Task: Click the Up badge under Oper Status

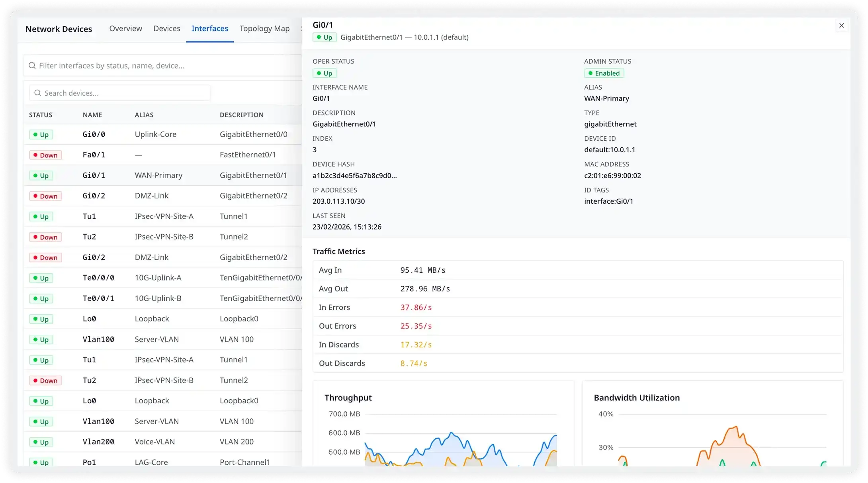Action: [324, 73]
